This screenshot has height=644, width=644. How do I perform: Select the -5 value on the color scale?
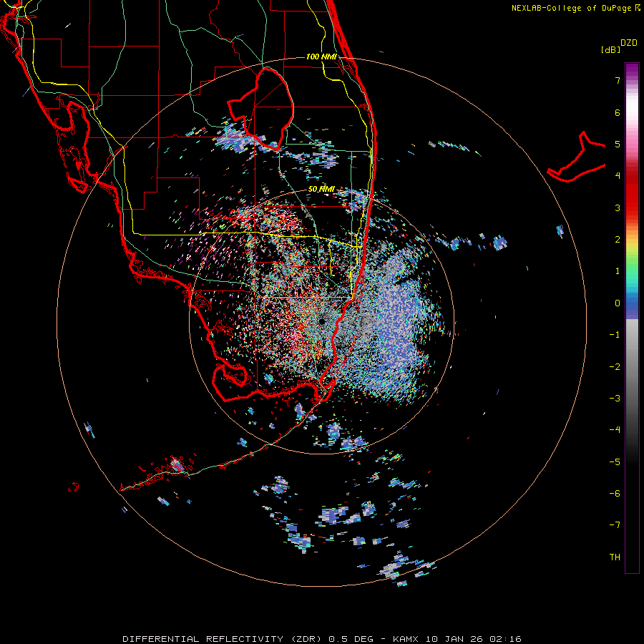tap(615, 462)
